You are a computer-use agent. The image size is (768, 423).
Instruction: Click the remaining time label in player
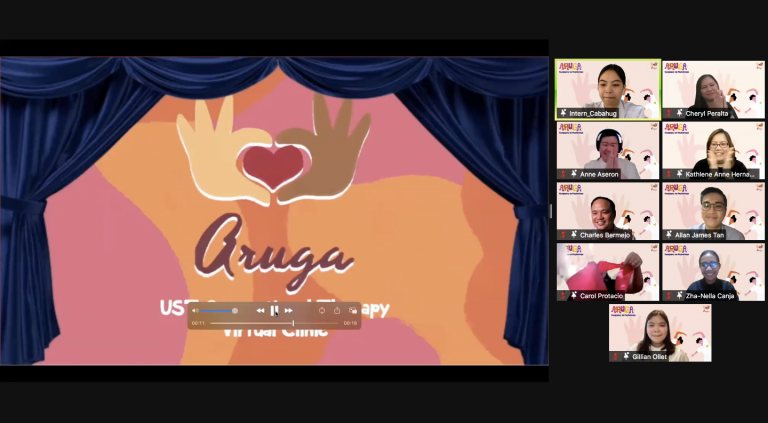click(x=350, y=323)
